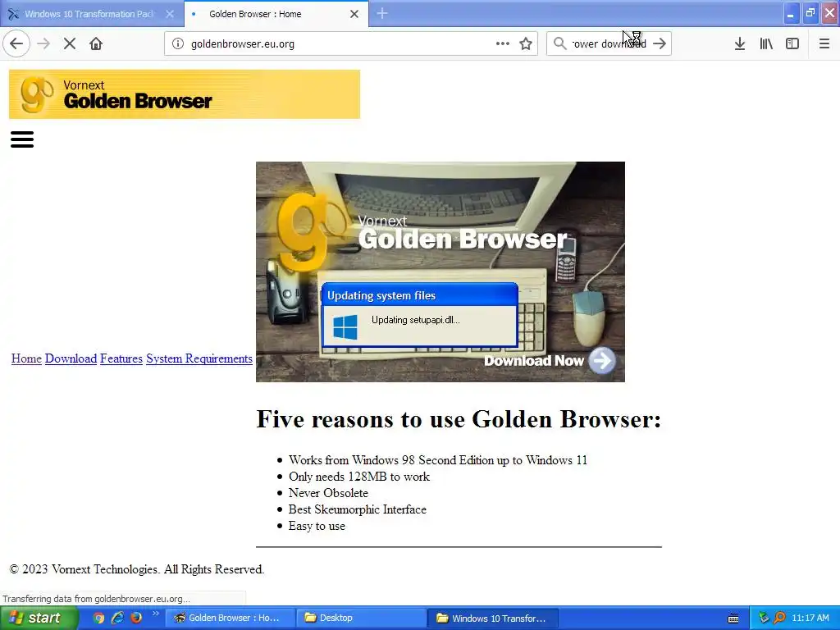Viewport: 840px width, 630px height.
Task: Click 'Works from Windows 98 Second Edition' bullet
Action: tap(438, 460)
